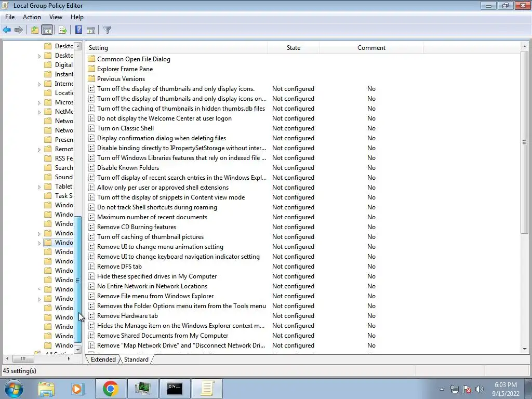Go up one level in the tree
The height and width of the screenshot is (399, 532).
[x=35, y=30]
